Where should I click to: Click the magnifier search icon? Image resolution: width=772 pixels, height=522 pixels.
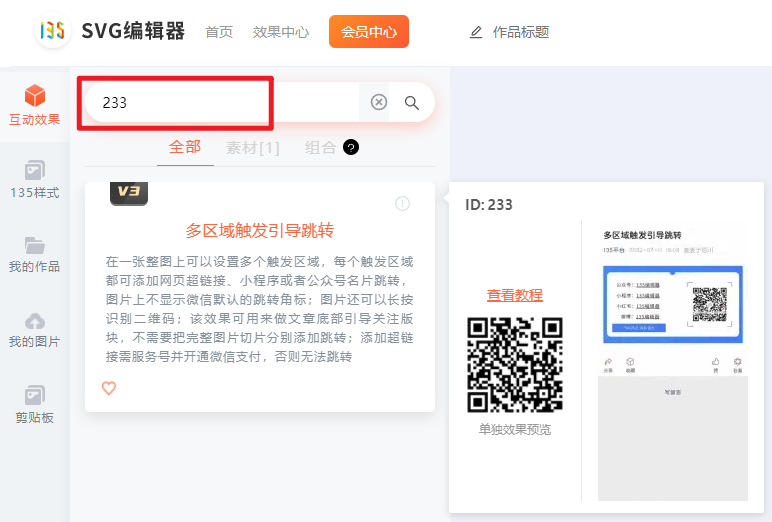(412, 102)
